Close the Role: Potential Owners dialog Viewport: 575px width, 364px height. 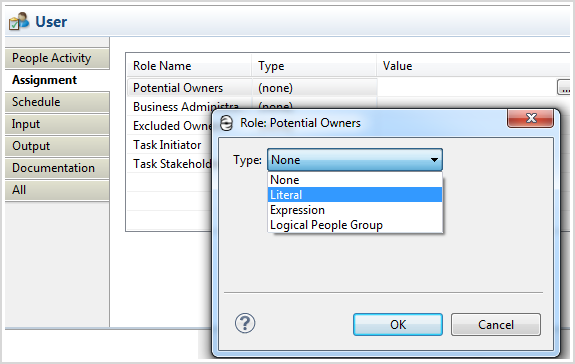(x=530, y=118)
